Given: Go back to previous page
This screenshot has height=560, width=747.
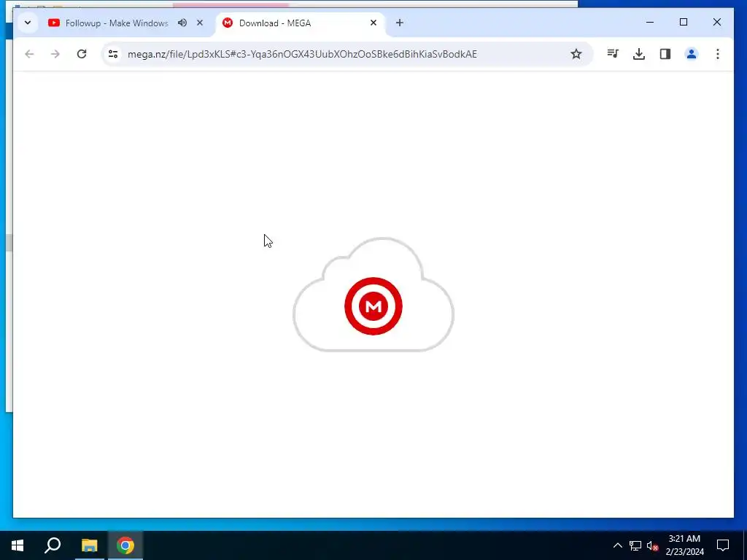Looking at the screenshot, I should point(29,54).
